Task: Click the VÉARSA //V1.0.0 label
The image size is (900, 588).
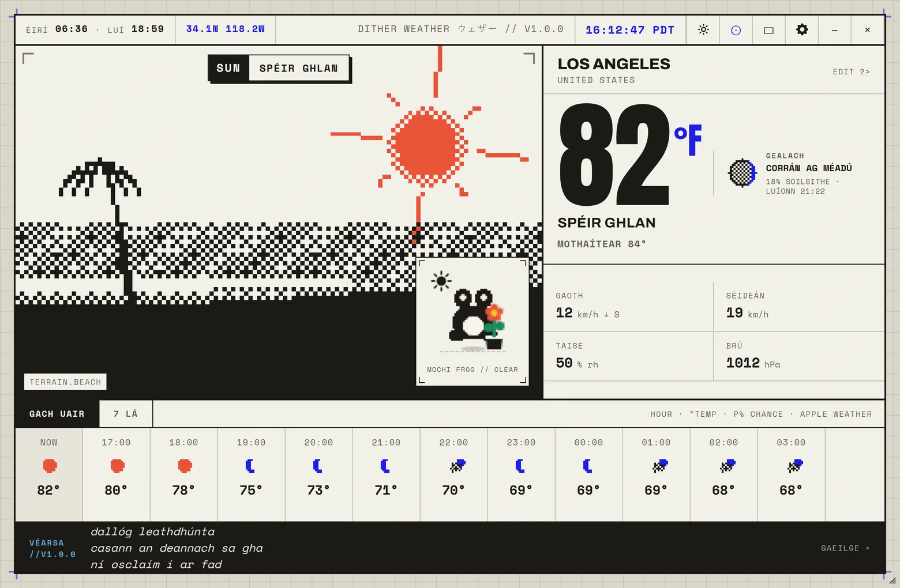Action: 52,548
